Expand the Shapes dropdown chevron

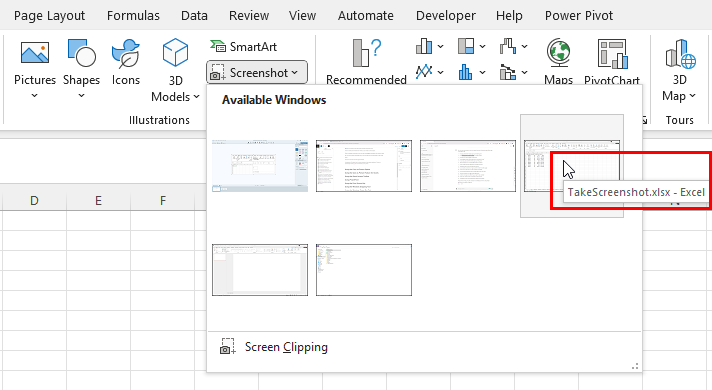pyautogui.click(x=81, y=95)
